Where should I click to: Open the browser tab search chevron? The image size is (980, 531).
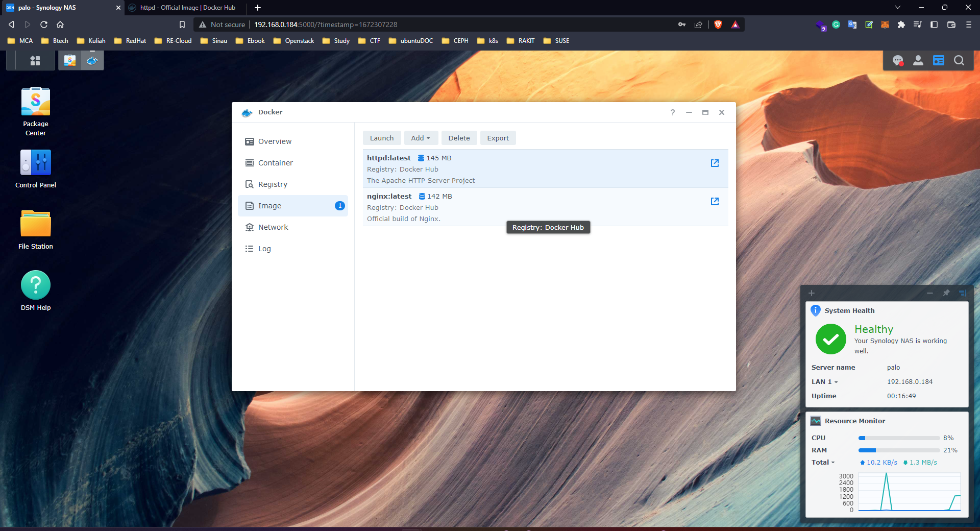point(898,7)
